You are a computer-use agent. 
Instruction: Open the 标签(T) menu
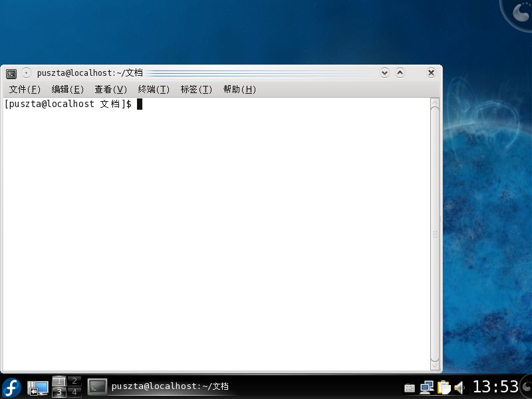[x=196, y=89]
